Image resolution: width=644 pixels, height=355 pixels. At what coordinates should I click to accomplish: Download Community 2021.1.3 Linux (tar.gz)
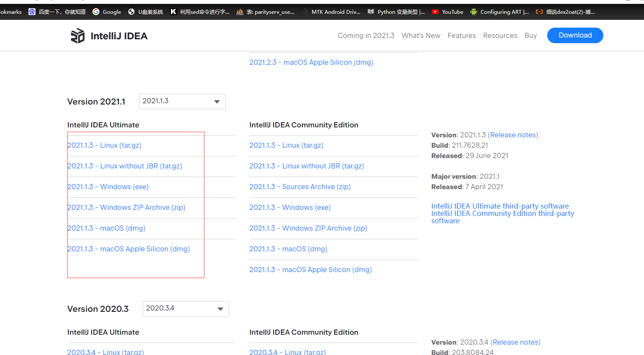point(286,145)
